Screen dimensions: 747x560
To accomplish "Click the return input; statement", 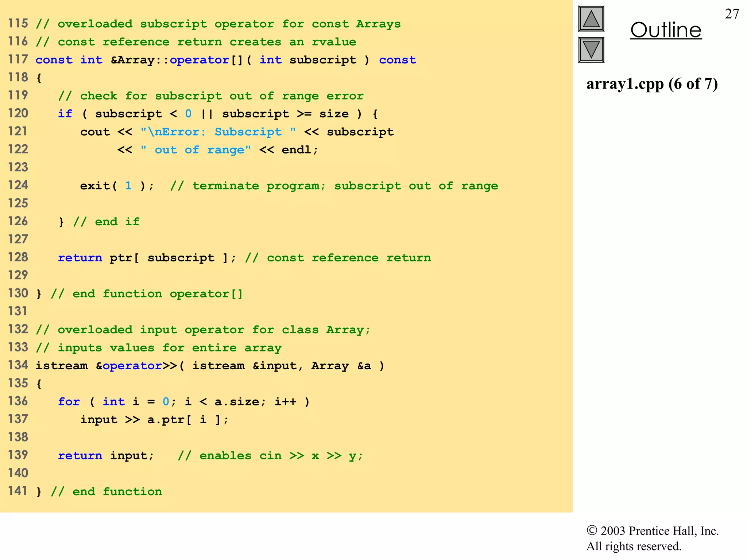I will pos(106,456).
